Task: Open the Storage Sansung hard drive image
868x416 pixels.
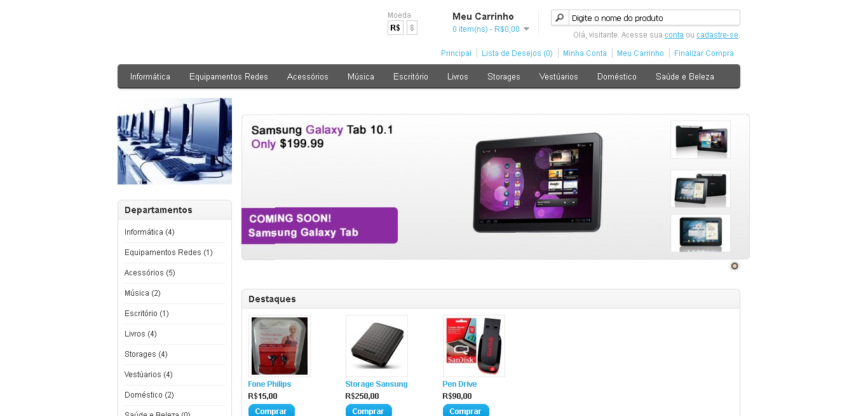Action: [377, 346]
